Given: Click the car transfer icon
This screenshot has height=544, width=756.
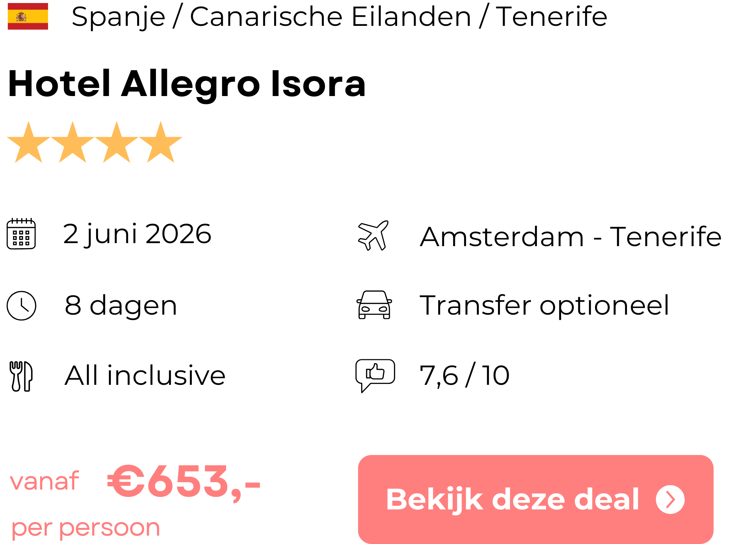Looking at the screenshot, I should coord(374,305).
